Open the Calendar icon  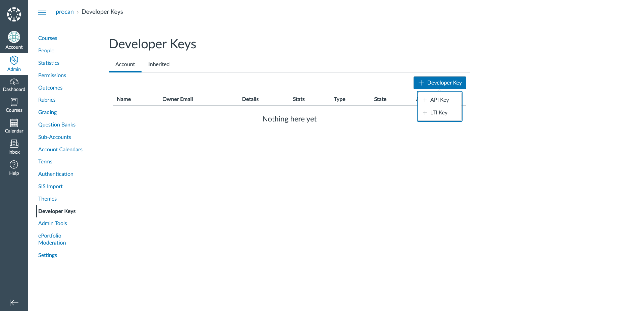[14, 123]
